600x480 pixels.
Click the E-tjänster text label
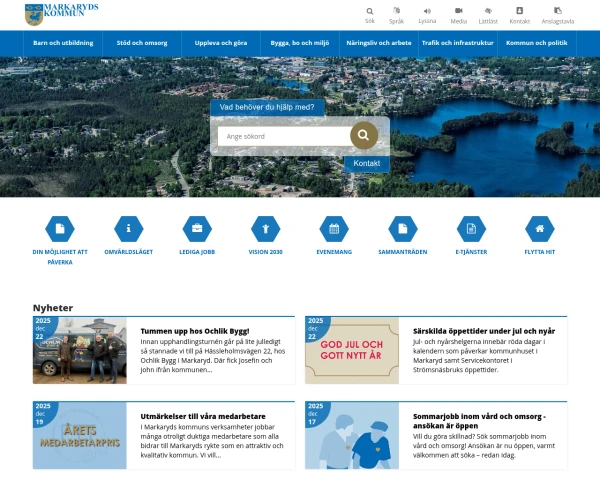(471, 252)
